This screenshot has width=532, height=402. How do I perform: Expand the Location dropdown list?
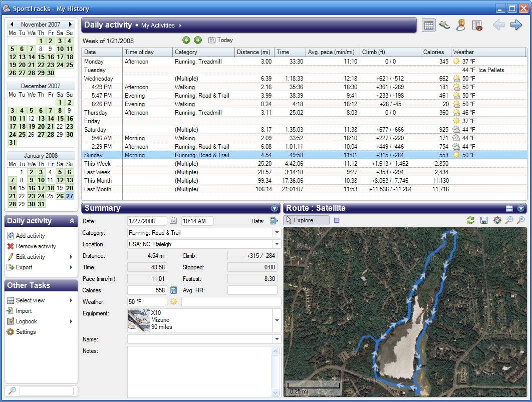coord(277,244)
